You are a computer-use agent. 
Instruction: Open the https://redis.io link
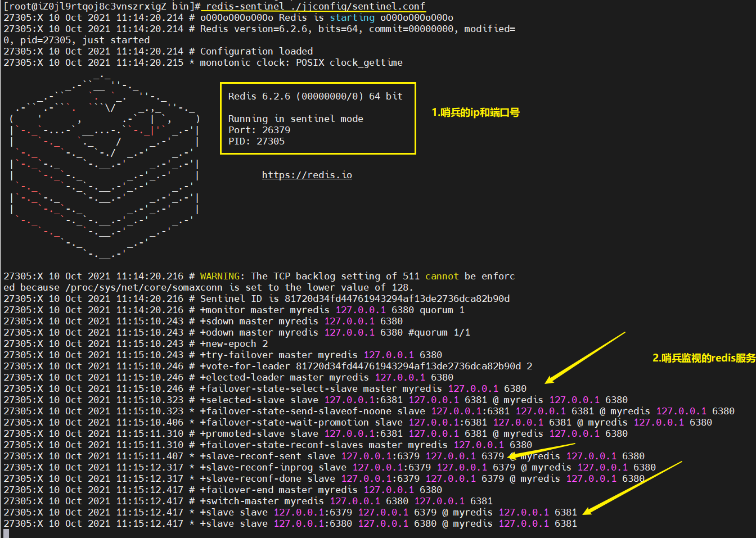[307, 175]
